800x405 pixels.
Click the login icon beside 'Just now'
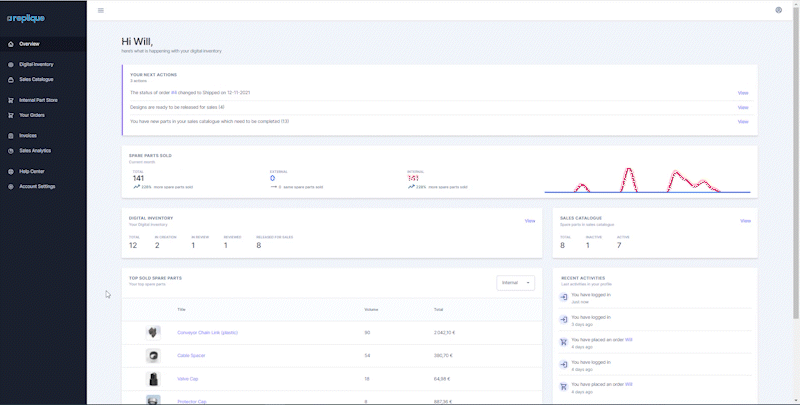click(x=563, y=297)
